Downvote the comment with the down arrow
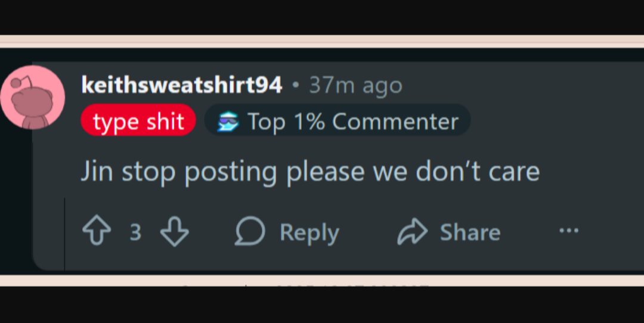 point(175,231)
